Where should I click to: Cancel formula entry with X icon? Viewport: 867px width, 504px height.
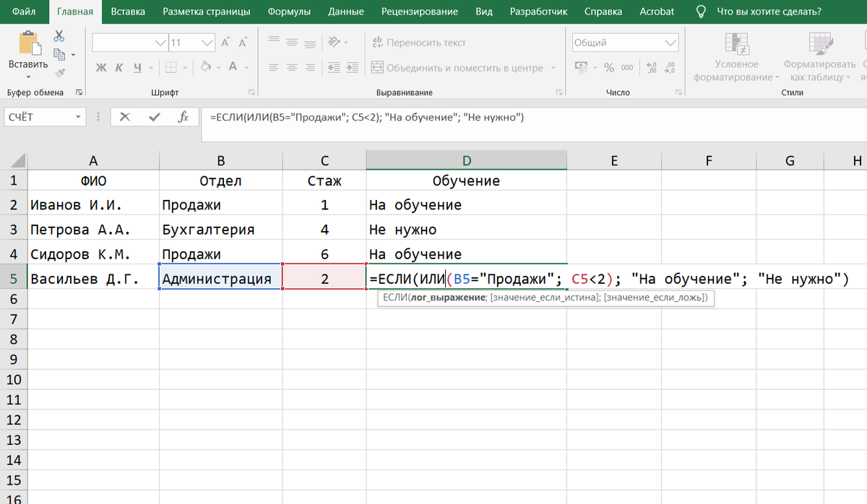point(126,117)
